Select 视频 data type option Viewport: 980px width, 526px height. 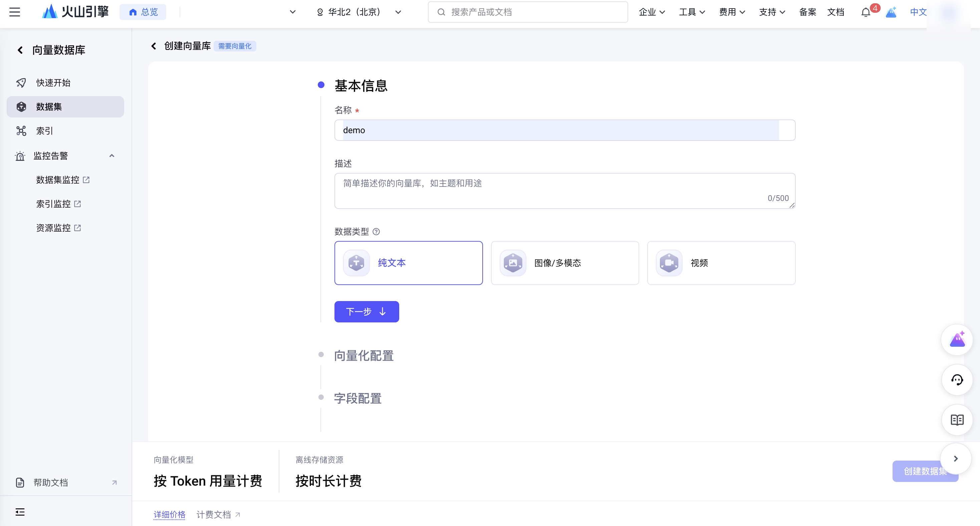pos(721,263)
